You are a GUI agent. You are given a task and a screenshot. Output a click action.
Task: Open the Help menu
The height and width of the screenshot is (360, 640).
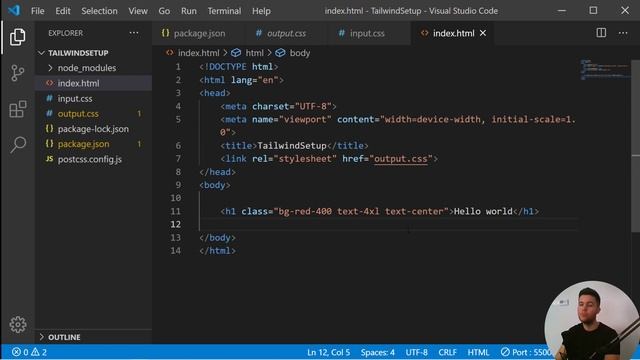(261, 11)
